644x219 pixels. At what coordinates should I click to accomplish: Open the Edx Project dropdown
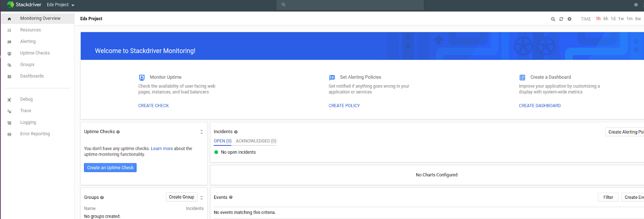point(60,5)
